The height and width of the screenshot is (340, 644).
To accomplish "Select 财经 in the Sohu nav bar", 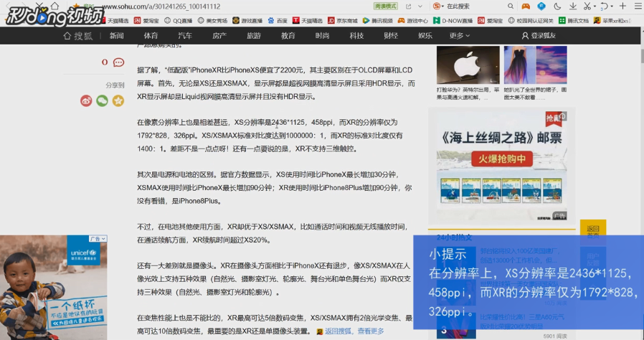I will point(391,36).
